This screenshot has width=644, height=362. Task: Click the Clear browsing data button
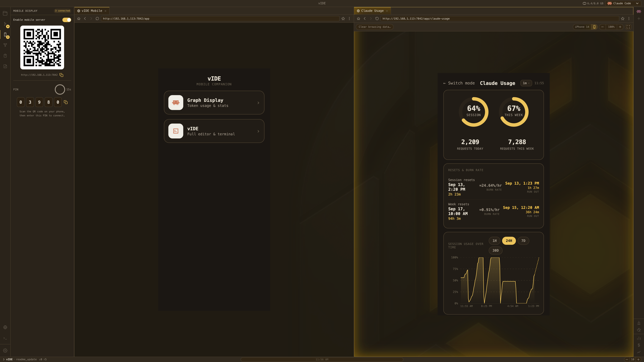pos(375,27)
